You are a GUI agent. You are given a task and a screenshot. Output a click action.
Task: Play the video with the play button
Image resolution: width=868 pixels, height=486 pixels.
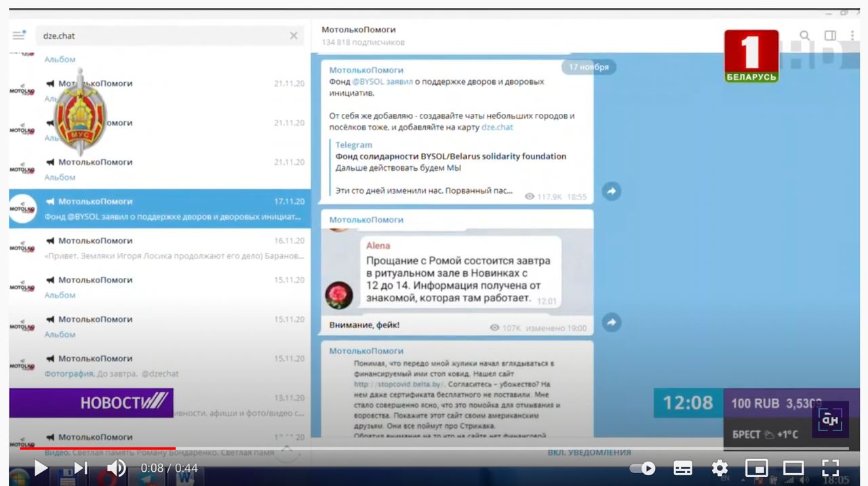point(41,468)
